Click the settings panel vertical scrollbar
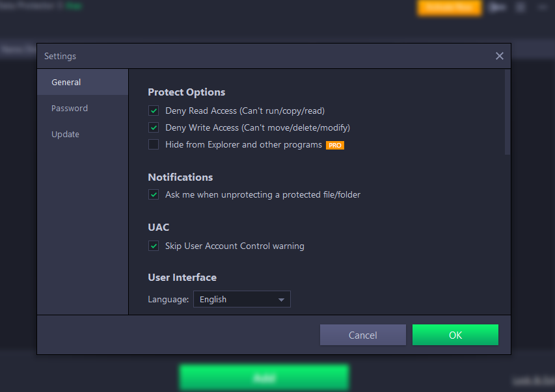555x392 pixels. pyautogui.click(x=508, y=112)
